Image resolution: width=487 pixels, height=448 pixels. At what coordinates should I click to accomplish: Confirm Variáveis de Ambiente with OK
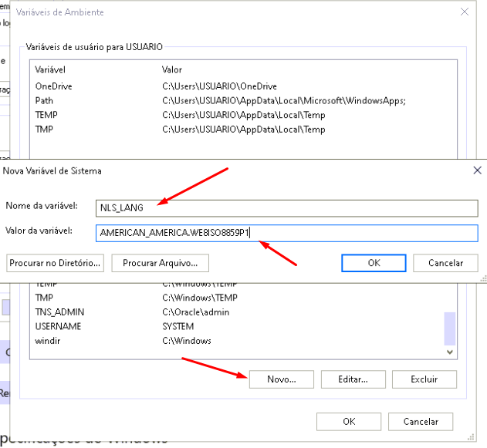pos(349,421)
